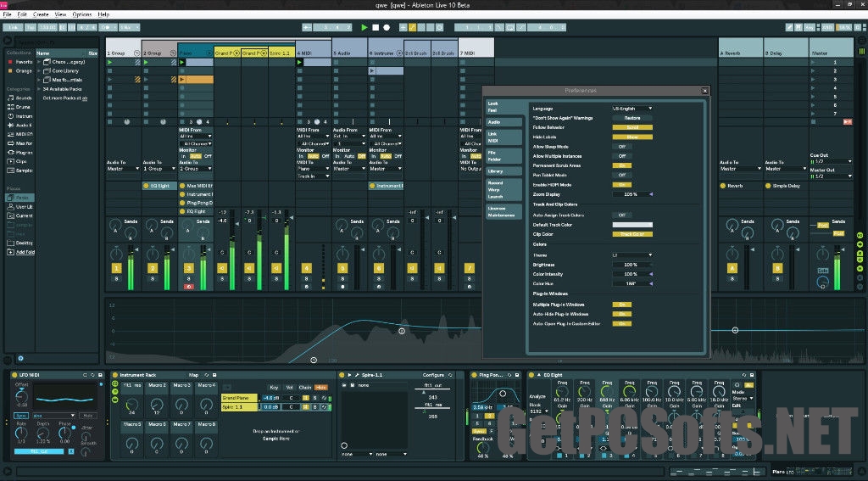Image resolution: width=868 pixels, height=481 pixels.
Task: Fold the 2 Group track header button
Action: click(173, 53)
